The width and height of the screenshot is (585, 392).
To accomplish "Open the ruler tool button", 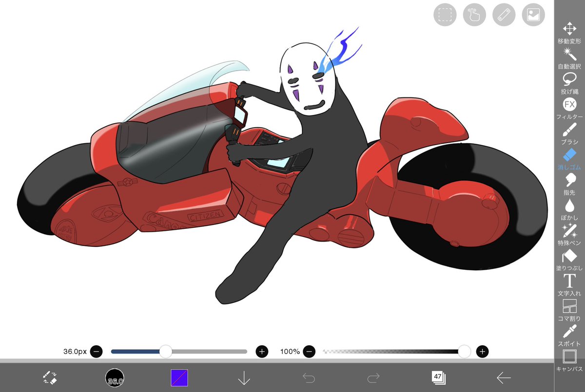I will (504, 15).
